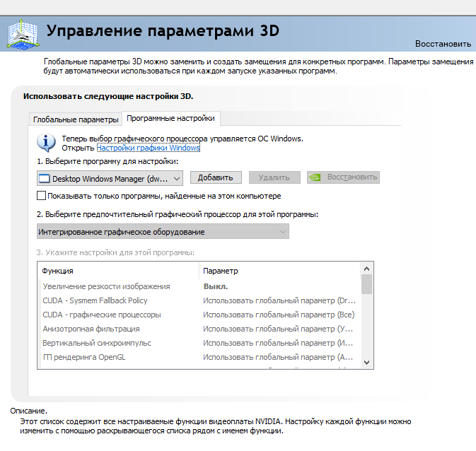476x451 pixels.
Task: Click the NVIDIA logo on Восстановить button
Action: tap(315, 177)
